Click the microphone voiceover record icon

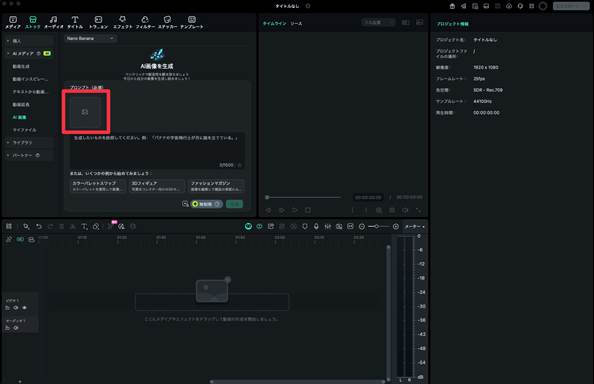point(316,226)
